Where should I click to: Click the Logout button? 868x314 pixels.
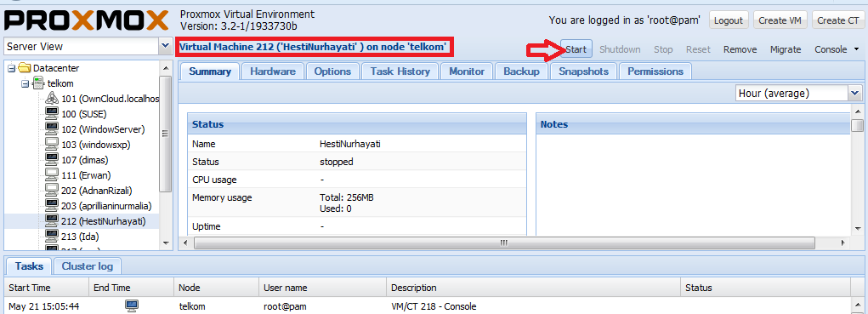click(729, 20)
